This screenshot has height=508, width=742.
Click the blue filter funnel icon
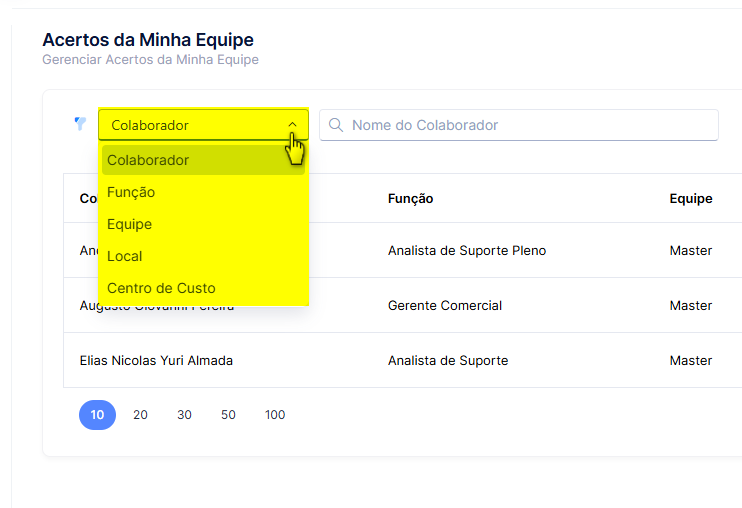click(x=80, y=123)
